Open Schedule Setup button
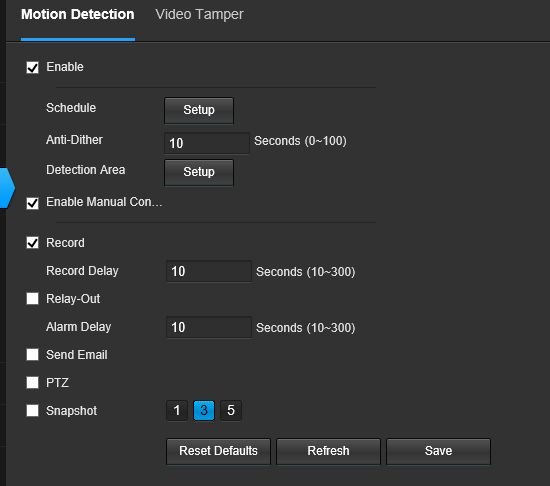This screenshot has width=550, height=486. tap(199, 110)
